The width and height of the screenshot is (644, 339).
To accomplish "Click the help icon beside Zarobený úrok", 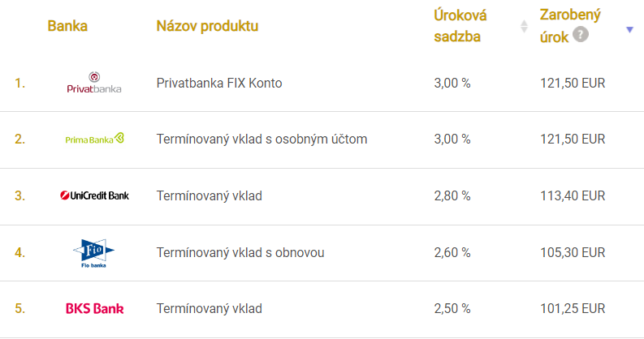I will pos(580,35).
